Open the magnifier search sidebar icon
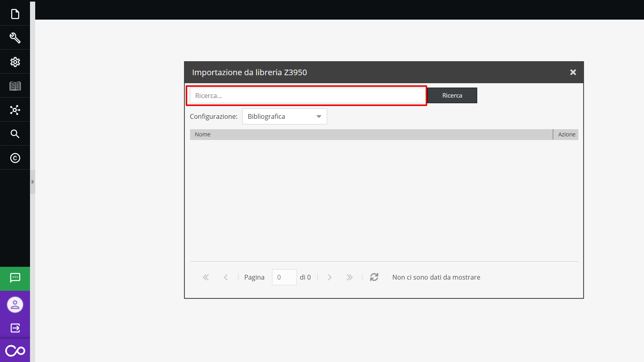This screenshot has height=362, width=644. click(x=15, y=134)
